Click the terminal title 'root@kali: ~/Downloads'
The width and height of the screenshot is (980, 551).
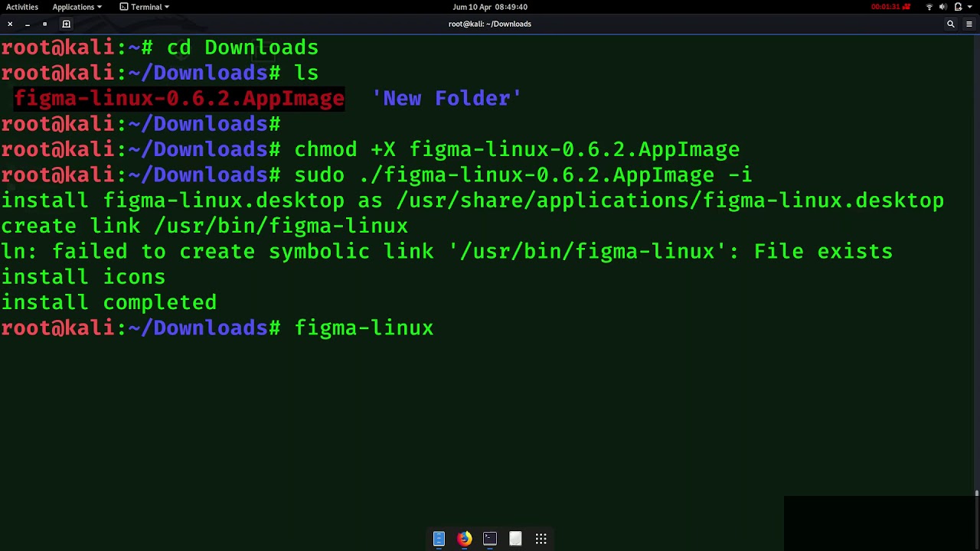[x=490, y=24]
